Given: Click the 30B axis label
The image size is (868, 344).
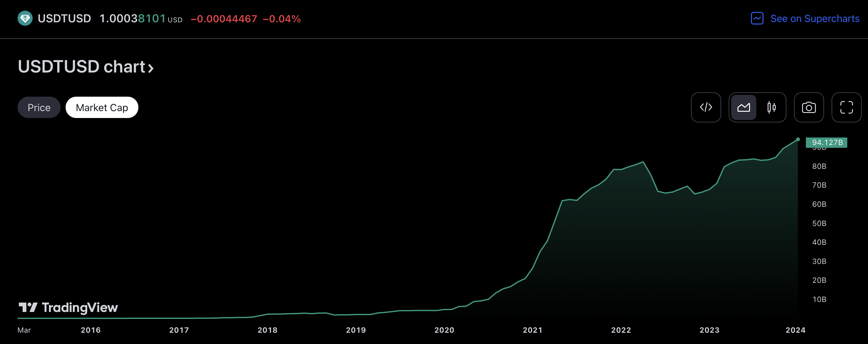Looking at the screenshot, I should tap(819, 261).
